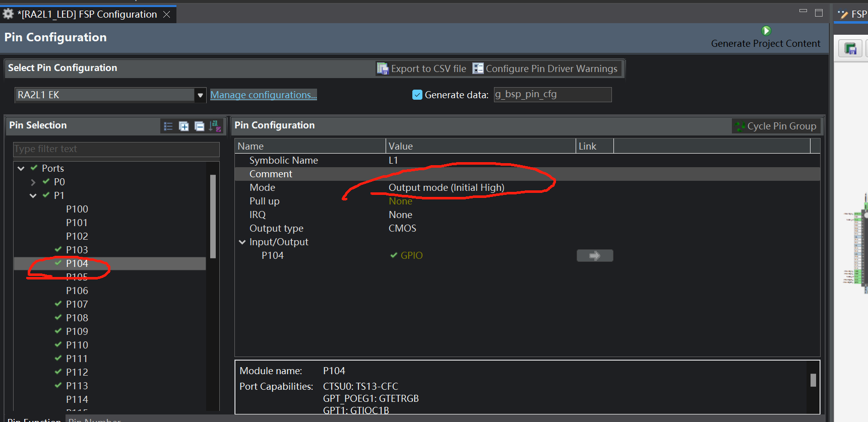This screenshot has height=422, width=868.
Task: Select pin P110 in the tree
Action: pyautogui.click(x=77, y=345)
